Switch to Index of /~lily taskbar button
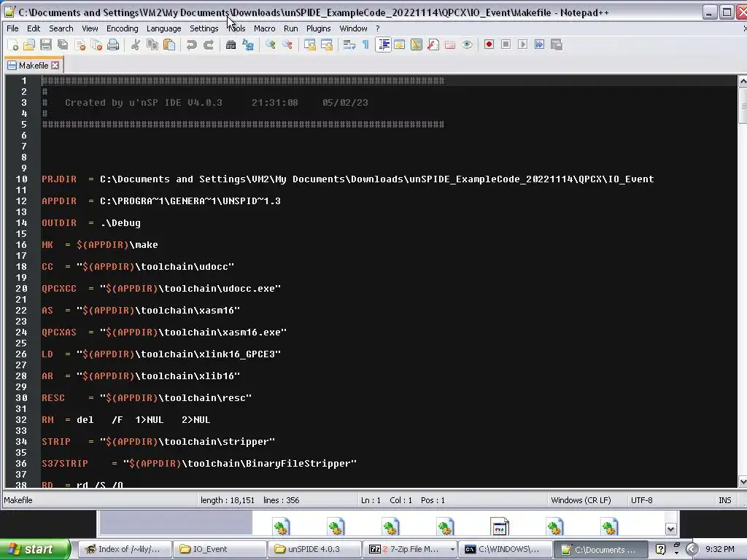This screenshot has height=560, width=747. point(124,549)
